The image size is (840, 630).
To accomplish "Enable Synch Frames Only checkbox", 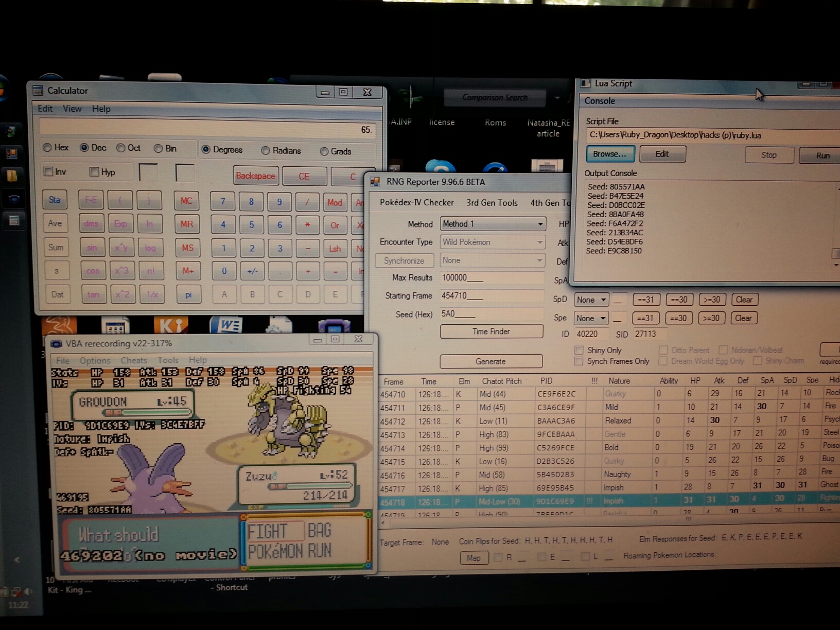I will tap(579, 361).
